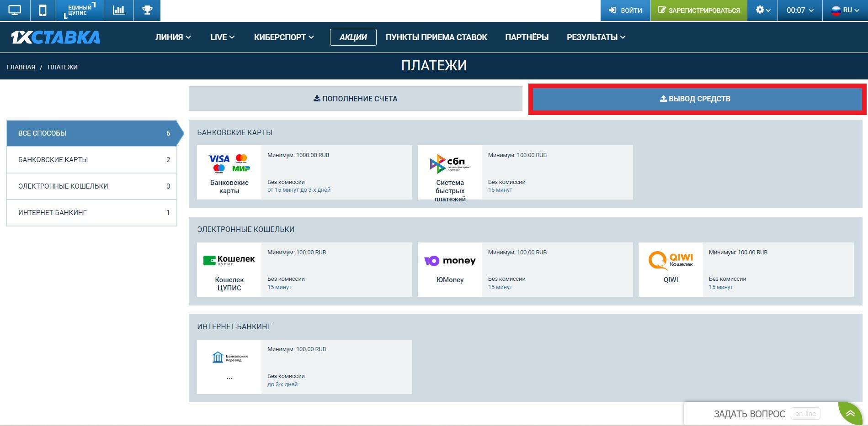This screenshot has width=868, height=426.
Task: Click the green scroll-to-top arrow icon
Action: click(x=850, y=414)
